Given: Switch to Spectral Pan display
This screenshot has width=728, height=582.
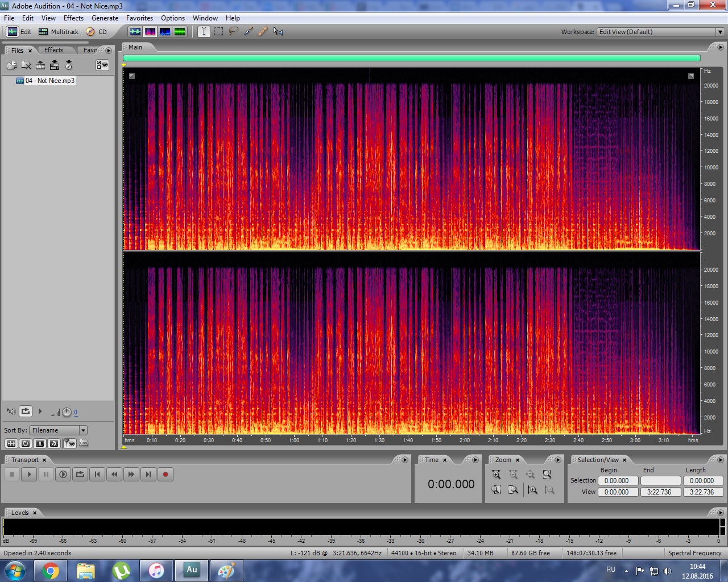Looking at the screenshot, I should pyautogui.click(x=165, y=32).
